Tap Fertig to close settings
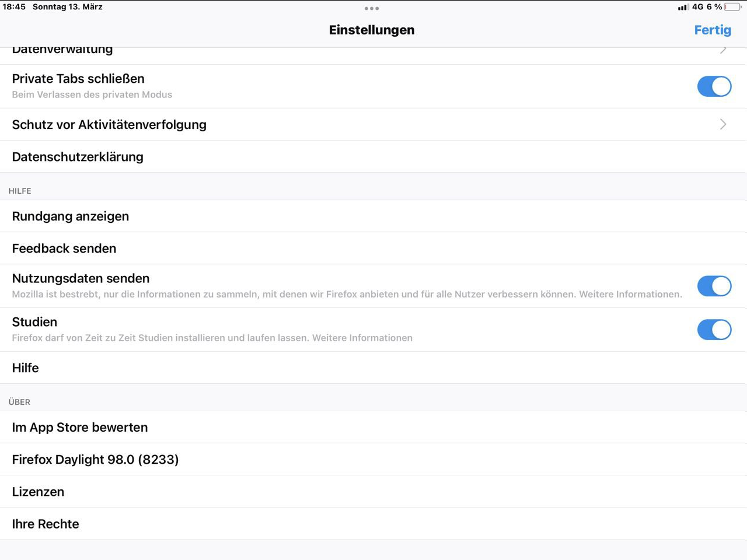This screenshot has height=560, width=747. coord(712,30)
